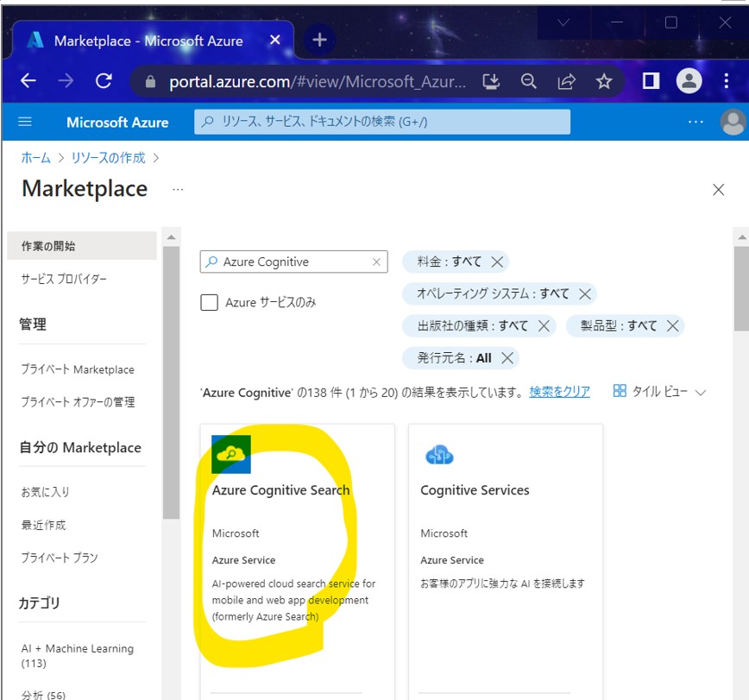Click the sidebar scrollbar thumb
Image resolution: width=749 pixels, height=700 pixels.
pyautogui.click(x=171, y=382)
